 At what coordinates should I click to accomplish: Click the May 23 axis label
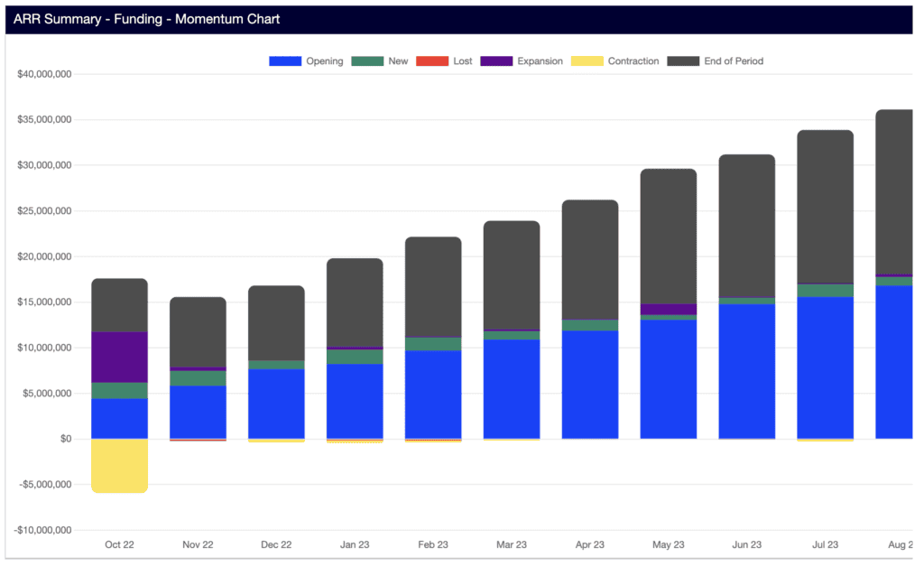(669, 544)
